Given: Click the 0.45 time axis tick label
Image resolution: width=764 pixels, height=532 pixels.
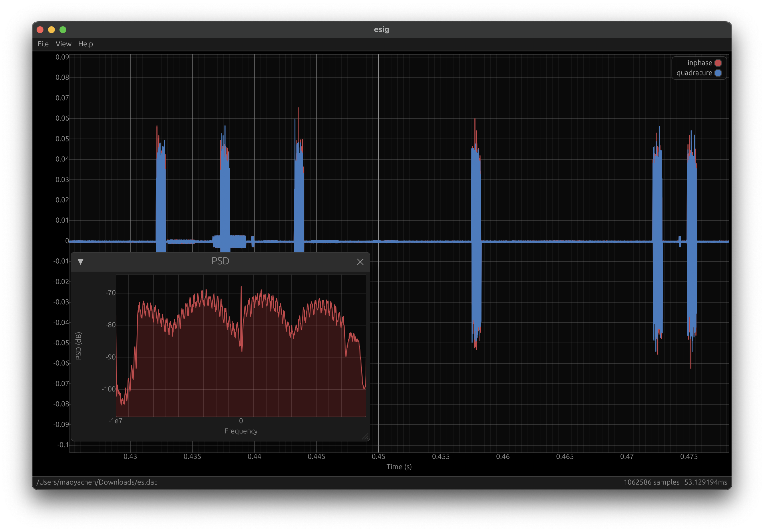Looking at the screenshot, I should (x=378, y=457).
